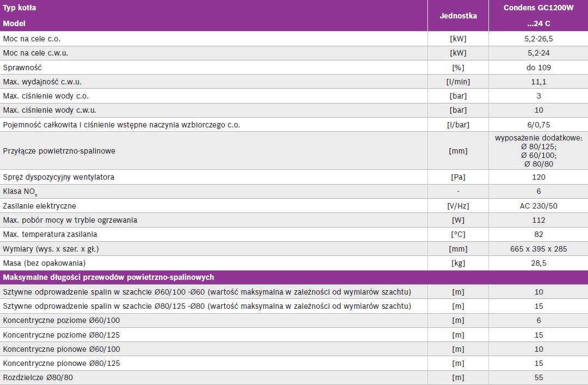Click the 'Moc na cele c.o.' row label
This screenshot has width=588, height=385.
tap(32, 39)
